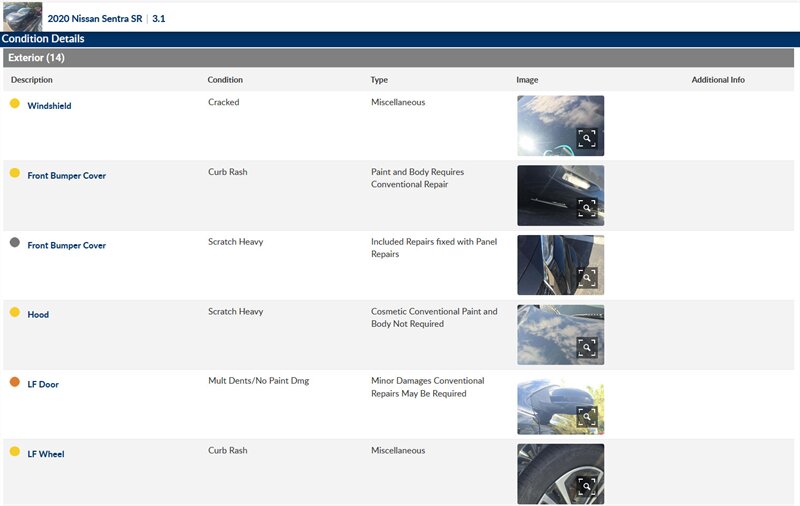This screenshot has height=506, width=800.
Task: Collapse the Exterior (14) section header
Action: [x=36, y=58]
